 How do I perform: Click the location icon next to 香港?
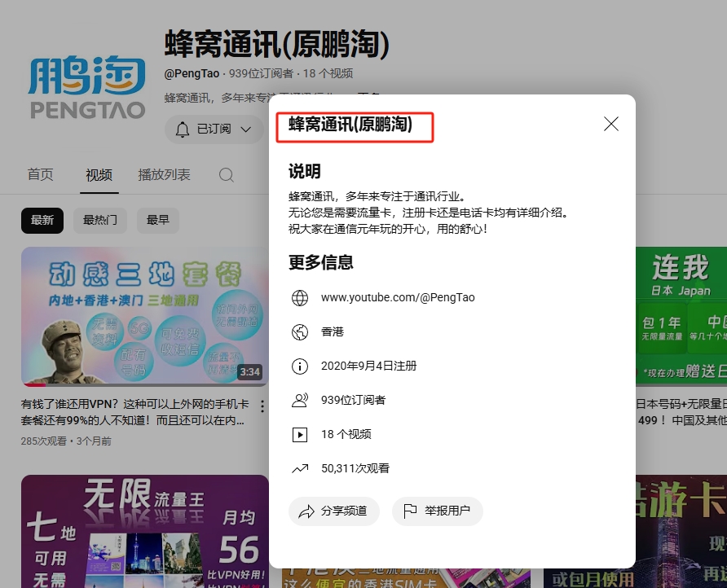300,332
